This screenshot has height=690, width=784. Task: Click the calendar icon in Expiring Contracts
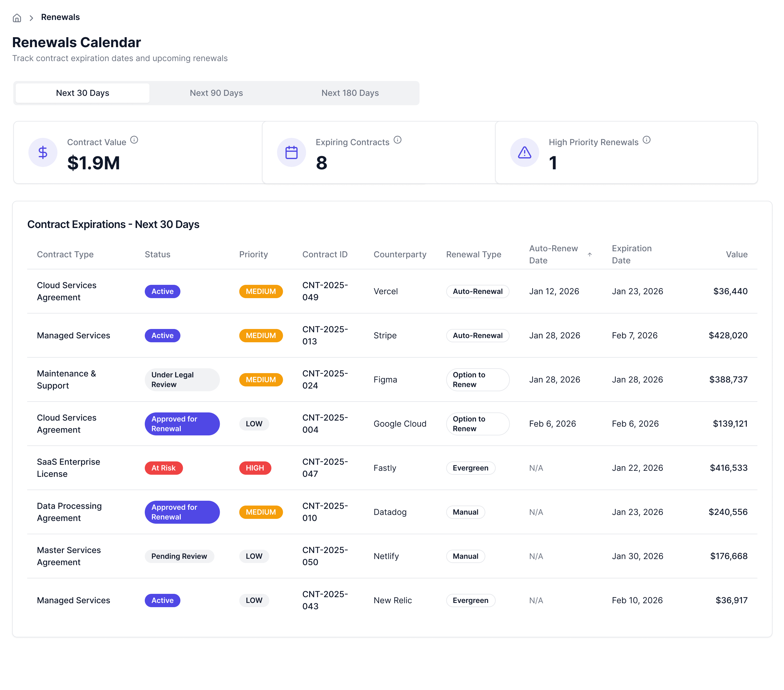[291, 152]
